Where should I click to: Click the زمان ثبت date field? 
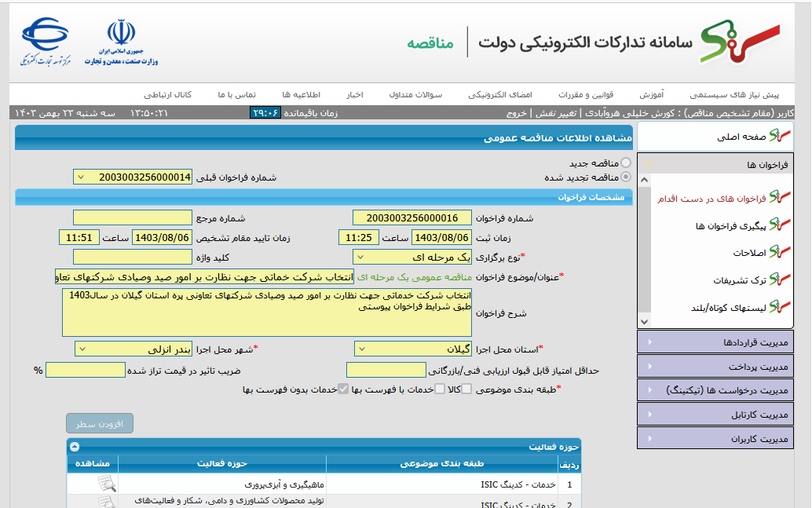point(442,237)
